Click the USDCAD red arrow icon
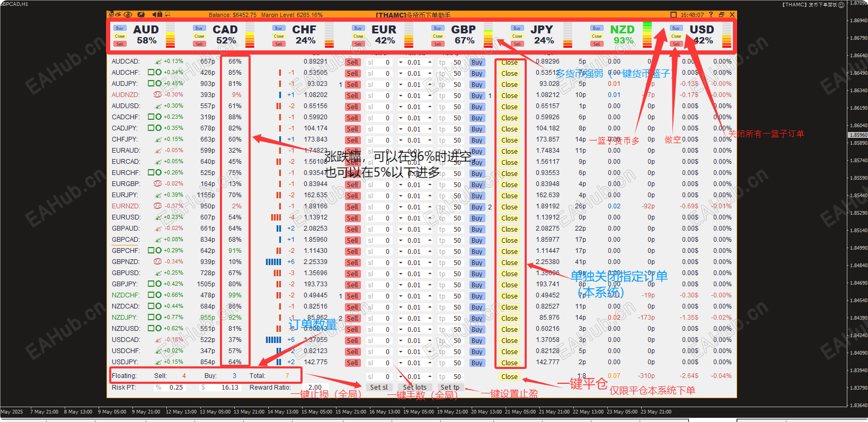The image size is (868, 422). (x=158, y=340)
